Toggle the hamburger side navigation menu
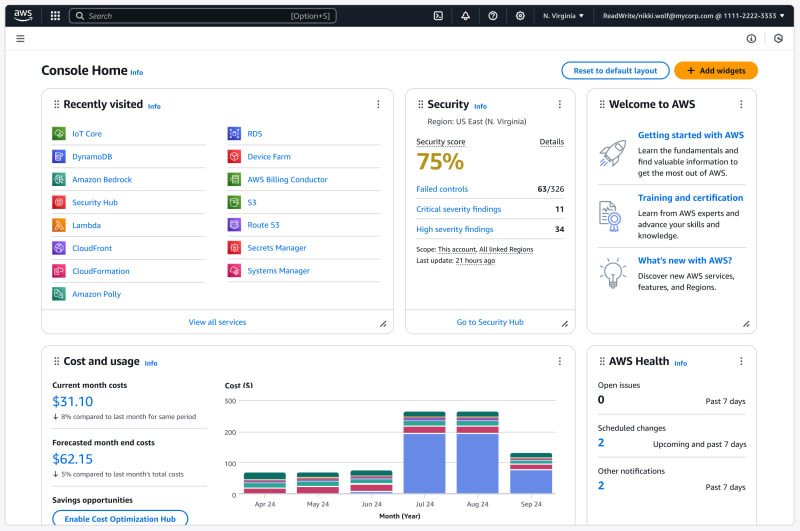 click(20, 38)
